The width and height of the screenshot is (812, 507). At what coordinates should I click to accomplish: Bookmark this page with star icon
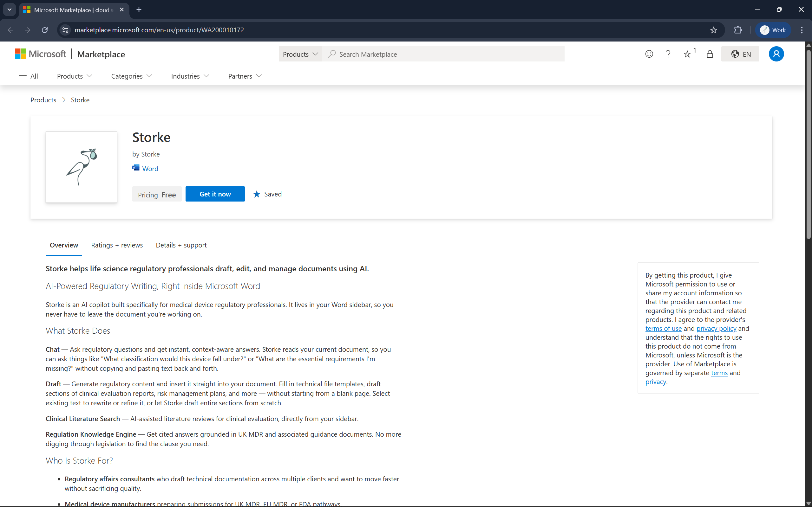(x=713, y=30)
